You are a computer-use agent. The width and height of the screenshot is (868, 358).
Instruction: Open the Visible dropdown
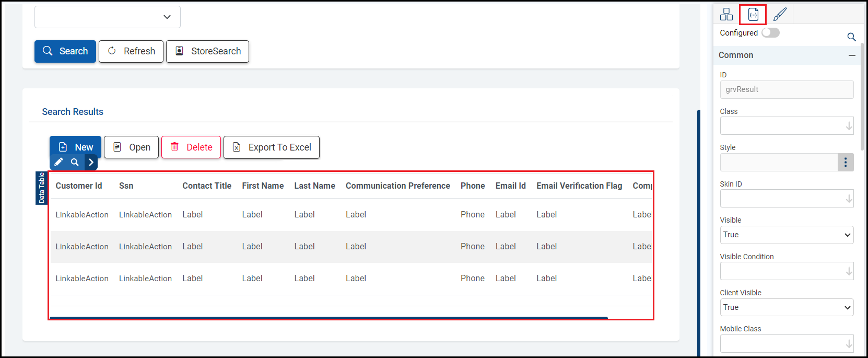(x=787, y=235)
